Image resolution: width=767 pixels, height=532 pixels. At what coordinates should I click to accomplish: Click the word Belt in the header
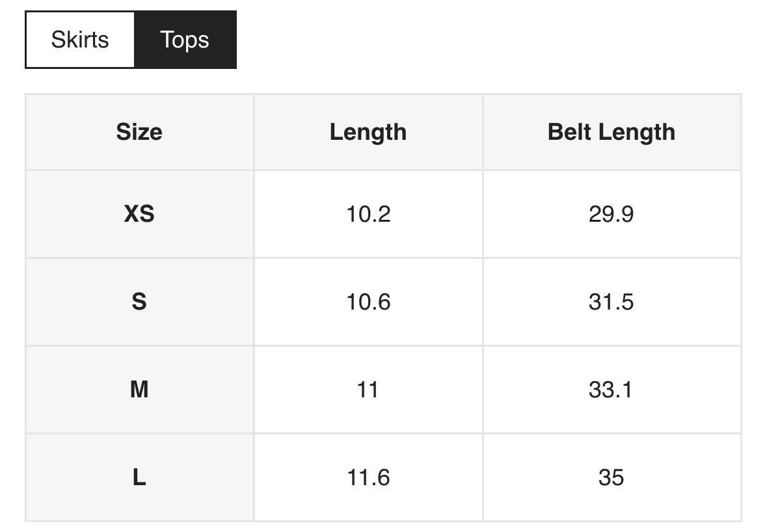pos(569,132)
